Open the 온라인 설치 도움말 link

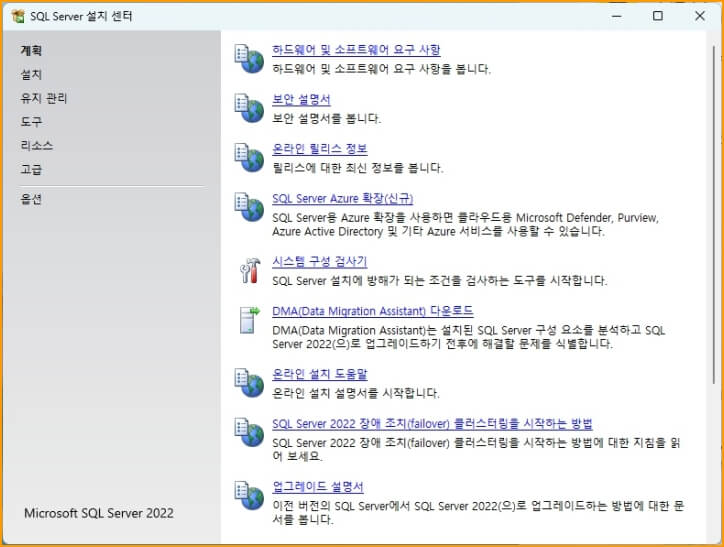click(320, 374)
